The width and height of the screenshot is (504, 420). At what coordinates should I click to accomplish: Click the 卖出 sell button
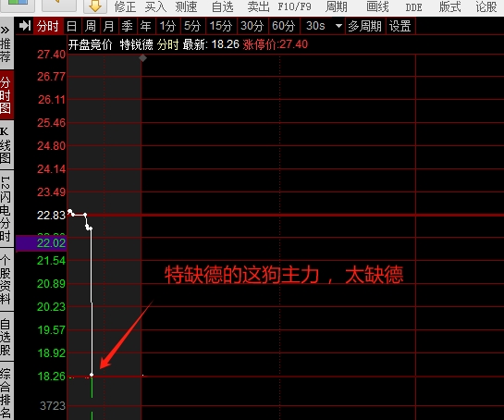tap(258, 6)
